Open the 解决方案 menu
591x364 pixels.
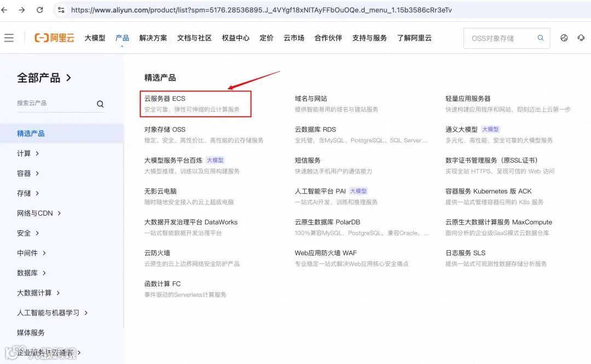click(x=153, y=38)
